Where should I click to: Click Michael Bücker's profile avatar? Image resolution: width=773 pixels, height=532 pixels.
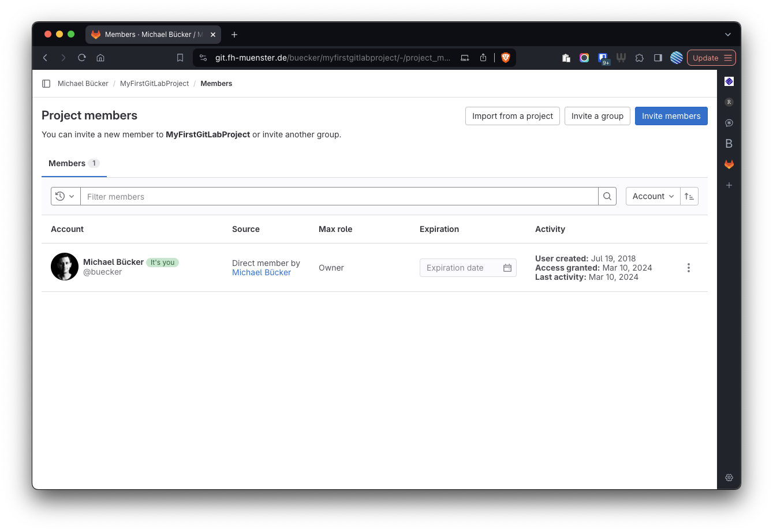[x=65, y=267]
